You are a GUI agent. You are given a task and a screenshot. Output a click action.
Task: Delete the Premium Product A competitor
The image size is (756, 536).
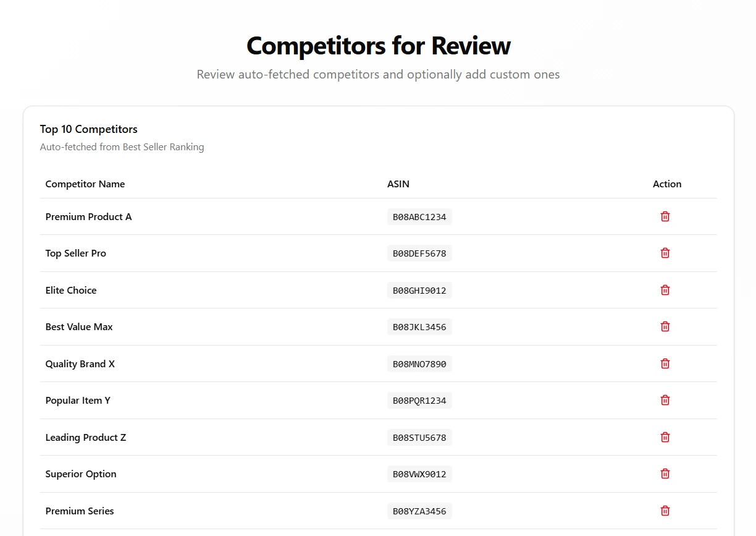pos(665,216)
